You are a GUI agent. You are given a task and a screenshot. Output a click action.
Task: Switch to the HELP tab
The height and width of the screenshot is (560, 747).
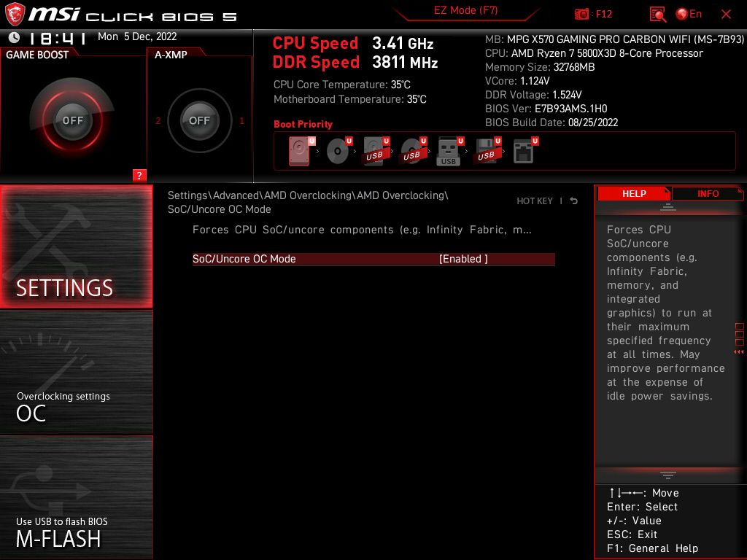pos(634,194)
